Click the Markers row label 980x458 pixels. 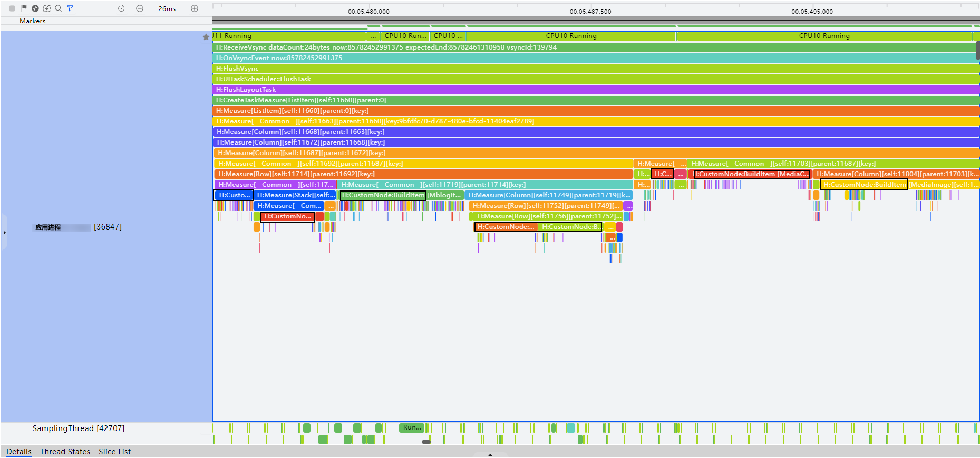click(x=33, y=21)
